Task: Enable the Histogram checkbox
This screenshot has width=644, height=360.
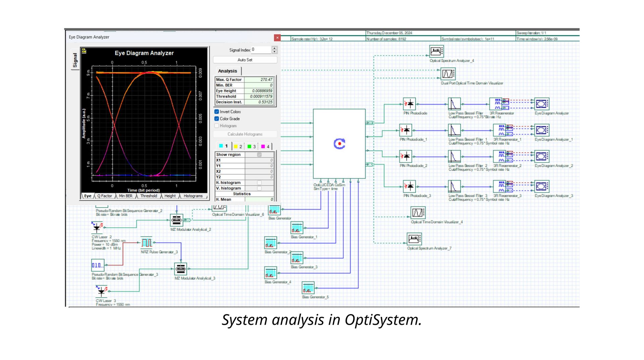Action: [217, 126]
